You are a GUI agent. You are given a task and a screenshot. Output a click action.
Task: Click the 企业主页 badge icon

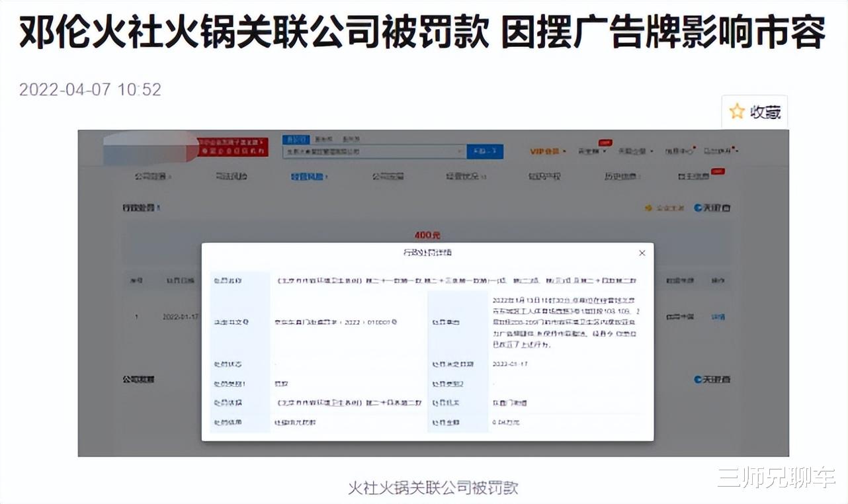click(x=648, y=206)
